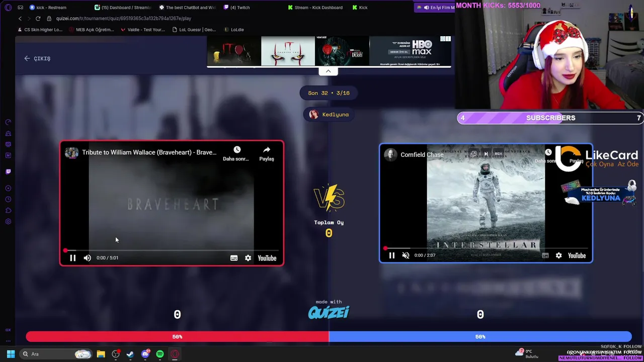Open Cornfield Chase channel avatar
Image resolution: width=644 pixels, height=362 pixels.
[390, 155]
